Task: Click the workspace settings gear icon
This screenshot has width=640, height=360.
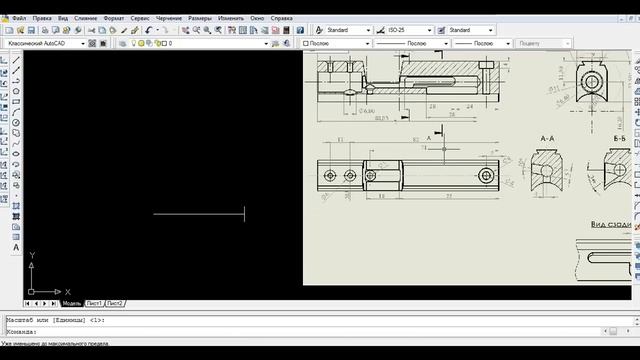Action: pyautogui.click(x=92, y=43)
